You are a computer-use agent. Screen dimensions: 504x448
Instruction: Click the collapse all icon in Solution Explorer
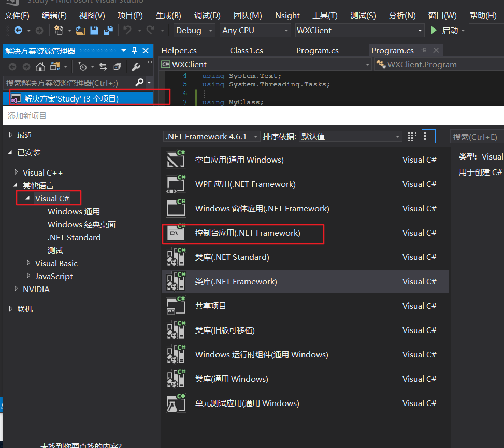117,67
